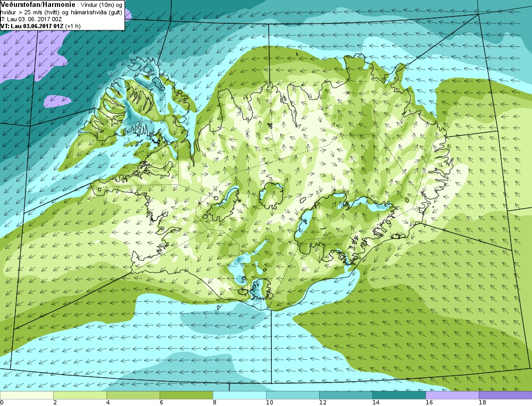Click the 'IT: Lau 03. 06. 2017 00Z' text
This screenshot has width=532, height=406.
pos(31,19)
